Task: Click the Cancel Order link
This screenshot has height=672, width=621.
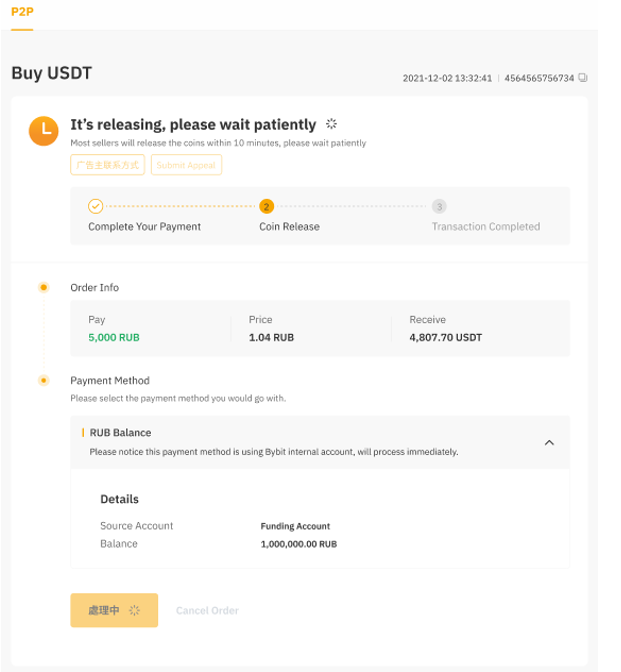Action: (207, 610)
